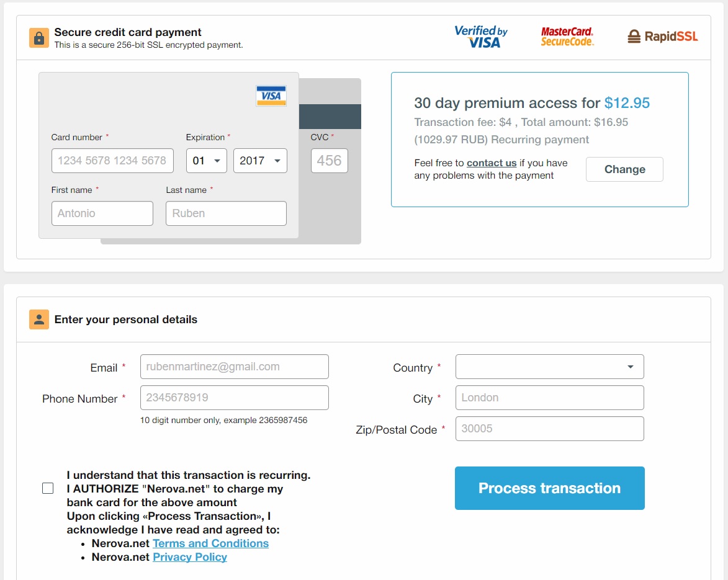Image resolution: width=728 pixels, height=580 pixels.
Task: Check the recurring transaction authorization checkbox
Action: [48, 488]
